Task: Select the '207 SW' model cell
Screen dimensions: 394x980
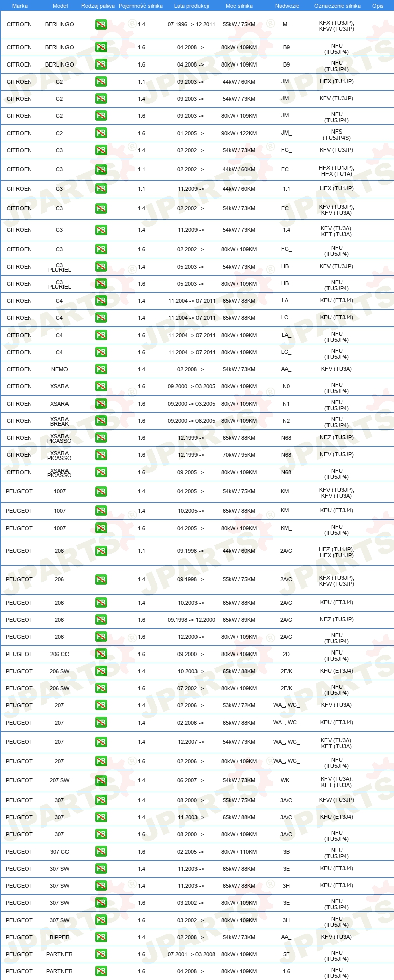Action: pos(59,780)
